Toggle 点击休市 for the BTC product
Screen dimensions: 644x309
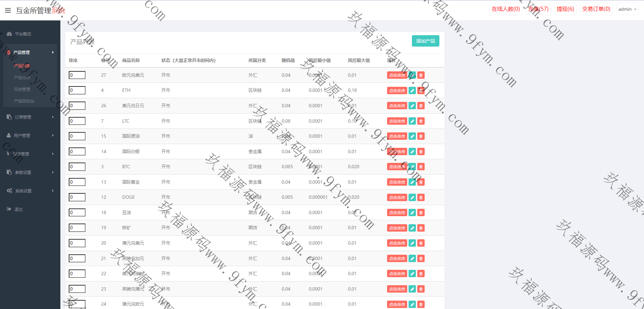(397, 167)
